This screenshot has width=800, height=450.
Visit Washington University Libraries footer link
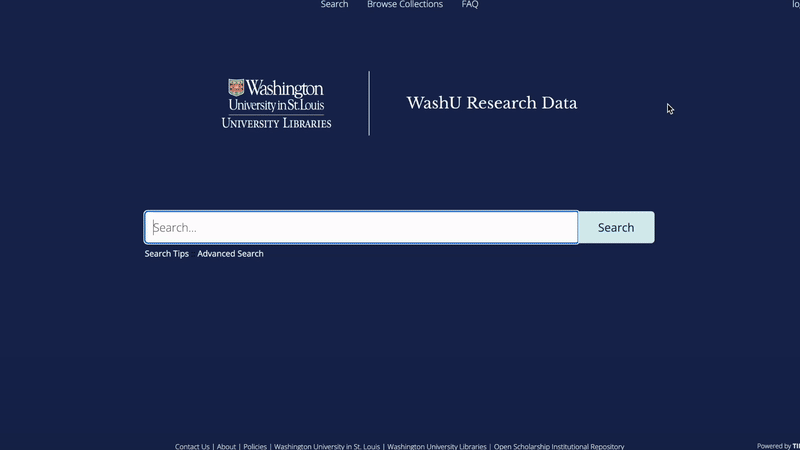[437, 446]
